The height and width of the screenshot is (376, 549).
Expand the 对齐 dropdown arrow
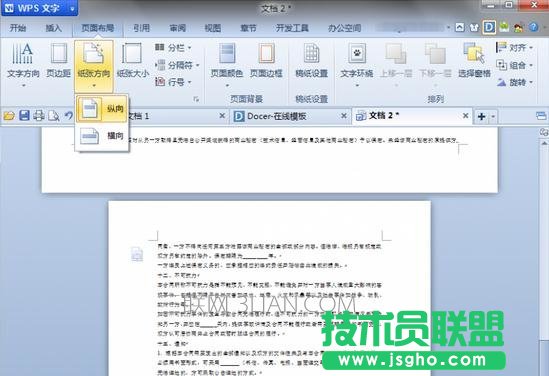pyautogui.click(x=531, y=48)
